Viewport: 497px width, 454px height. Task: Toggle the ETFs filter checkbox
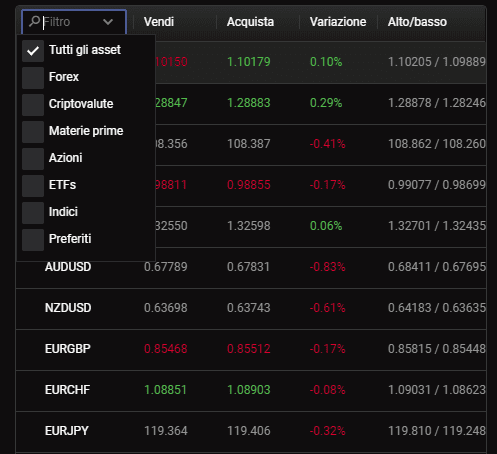33,186
